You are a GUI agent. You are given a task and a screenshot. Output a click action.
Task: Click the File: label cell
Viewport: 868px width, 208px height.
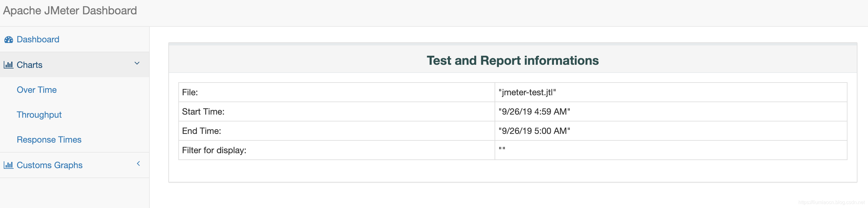click(190, 92)
